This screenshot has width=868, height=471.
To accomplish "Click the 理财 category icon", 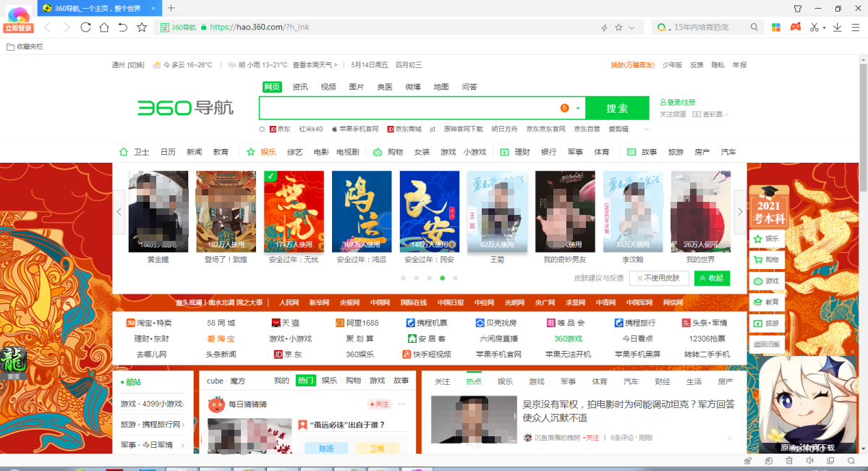I will pyautogui.click(x=504, y=152).
